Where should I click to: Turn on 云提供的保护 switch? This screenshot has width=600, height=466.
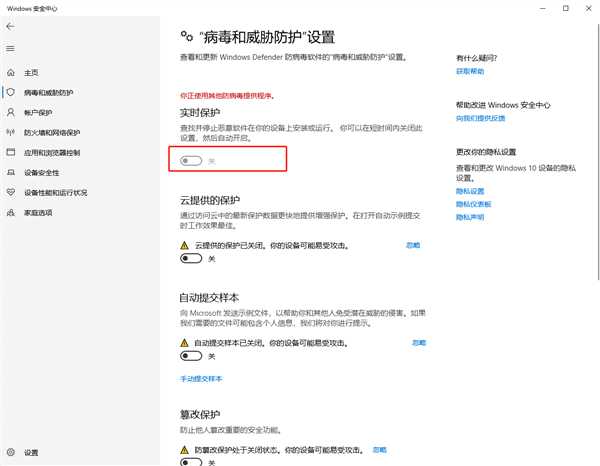(x=191, y=259)
